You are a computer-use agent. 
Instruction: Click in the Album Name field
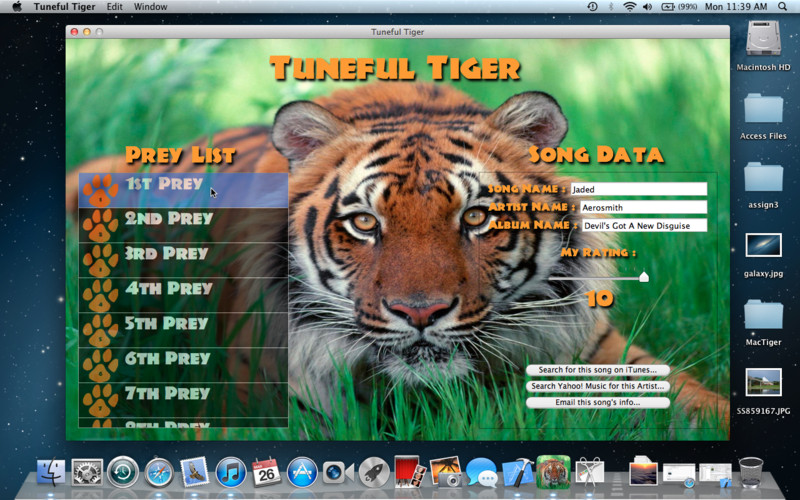644,226
